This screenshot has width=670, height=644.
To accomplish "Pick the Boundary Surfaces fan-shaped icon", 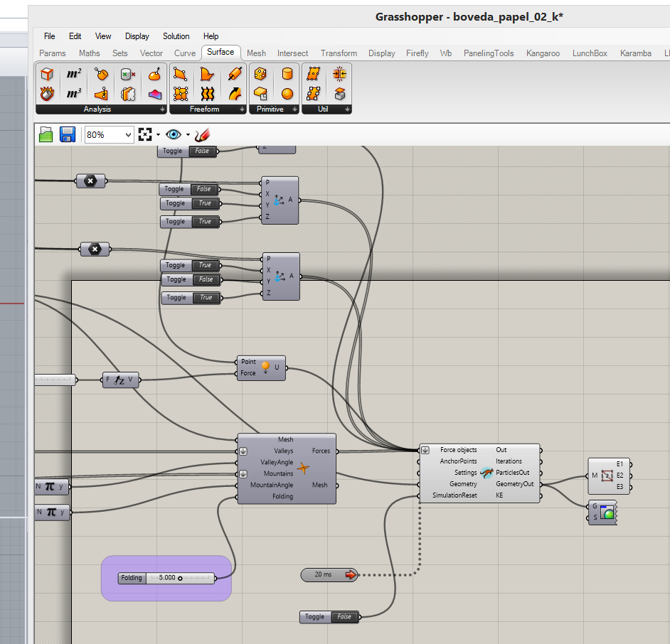I will coord(208,75).
